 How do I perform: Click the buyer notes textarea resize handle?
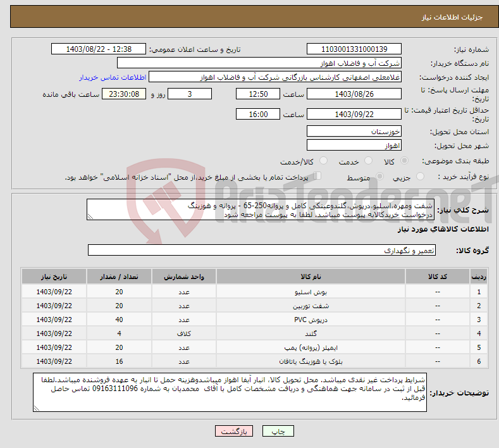pyautogui.click(x=37, y=408)
